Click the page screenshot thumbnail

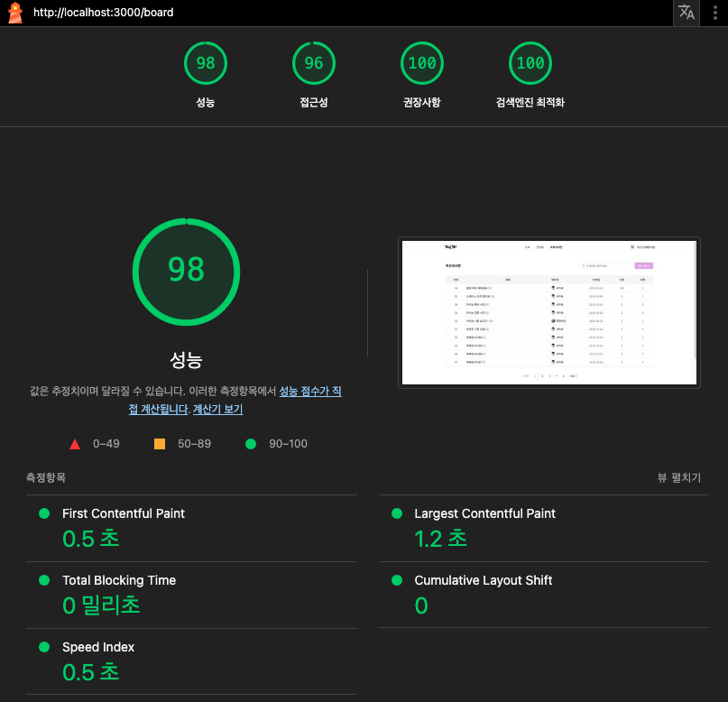(x=549, y=312)
